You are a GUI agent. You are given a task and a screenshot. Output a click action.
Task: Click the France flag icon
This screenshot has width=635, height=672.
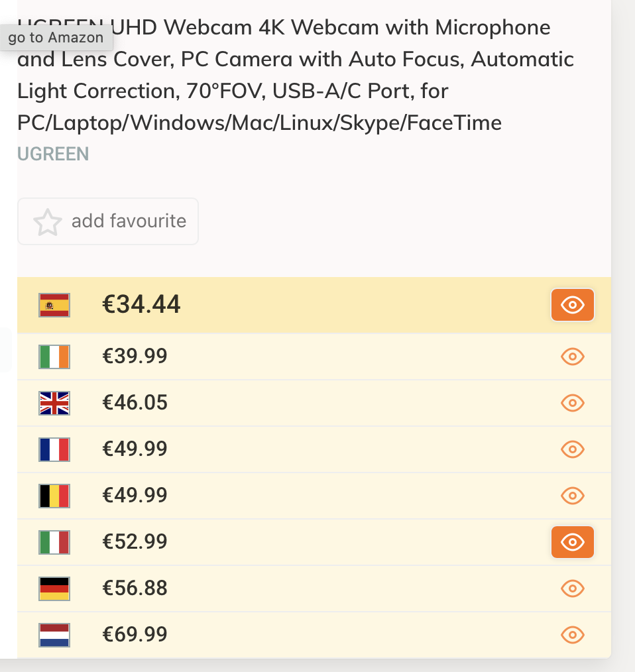click(54, 449)
